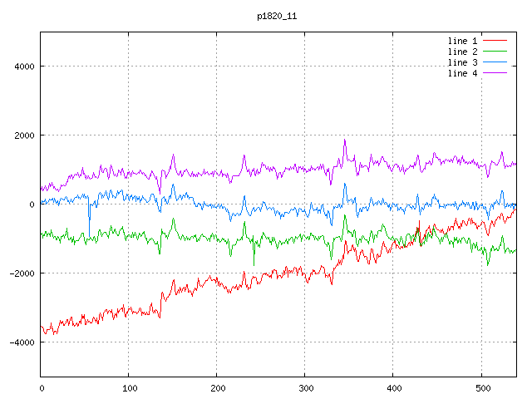Image resolution: width=532 pixels, height=399 pixels.
Task: Select the "line 3" legend label
Action: click(463, 62)
